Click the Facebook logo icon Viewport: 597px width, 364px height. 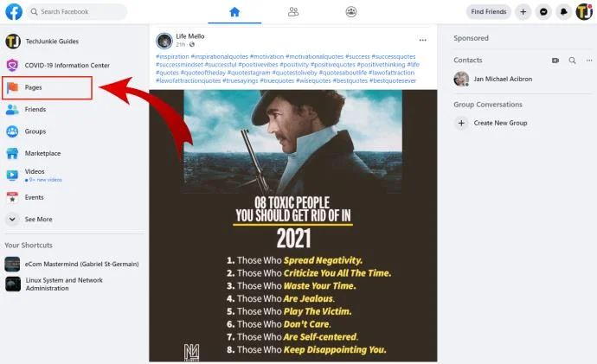pos(14,12)
